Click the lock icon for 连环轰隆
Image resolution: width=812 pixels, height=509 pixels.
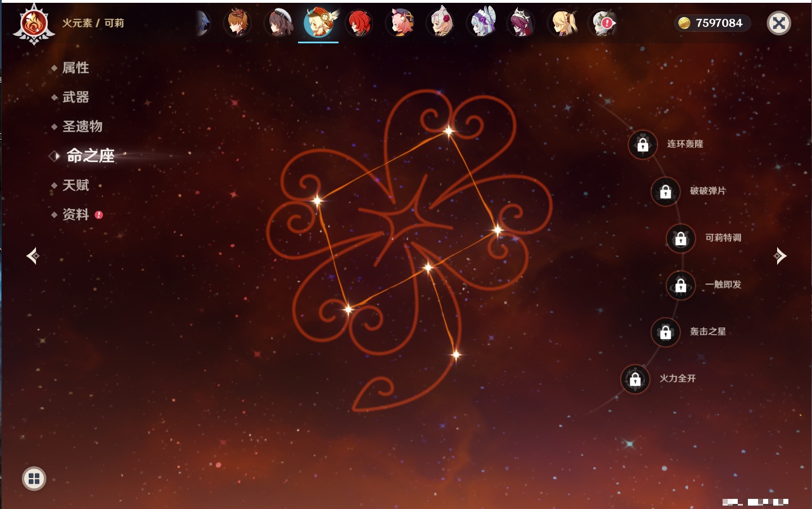point(643,145)
